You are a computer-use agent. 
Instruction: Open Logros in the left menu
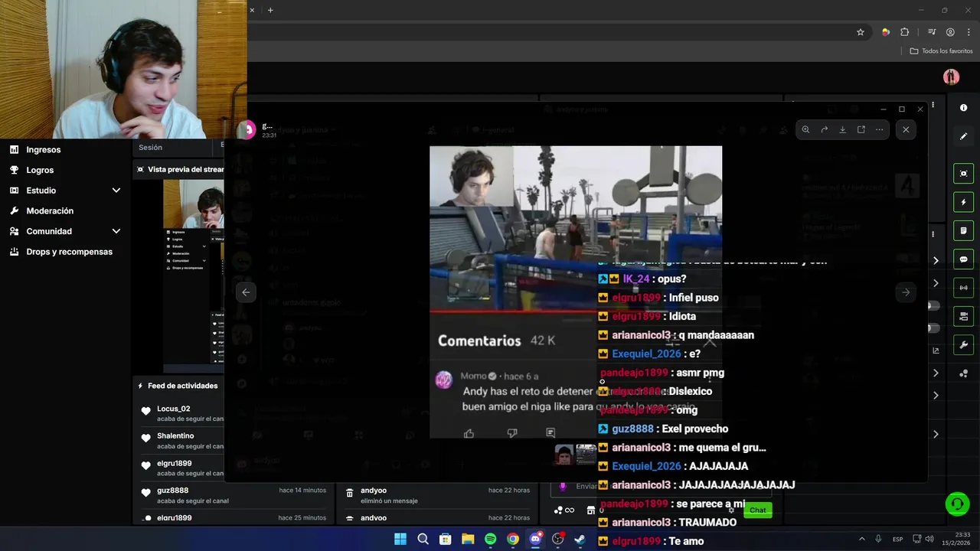tap(40, 170)
